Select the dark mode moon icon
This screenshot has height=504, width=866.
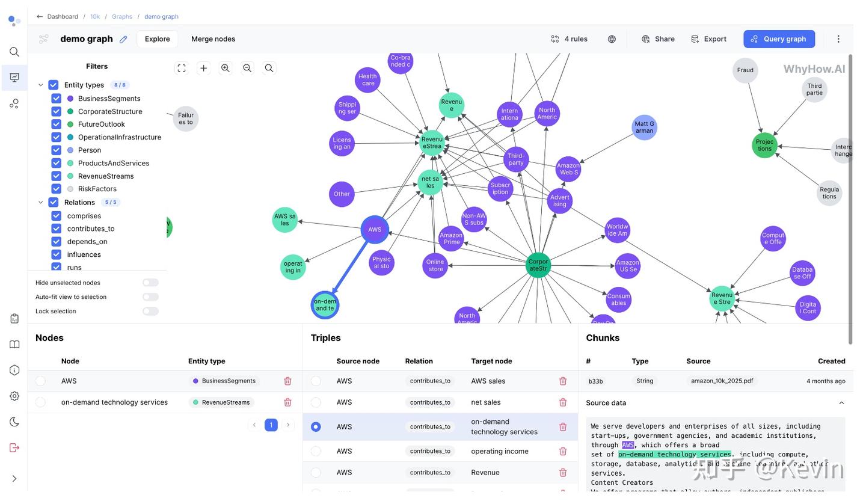tap(14, 422)
